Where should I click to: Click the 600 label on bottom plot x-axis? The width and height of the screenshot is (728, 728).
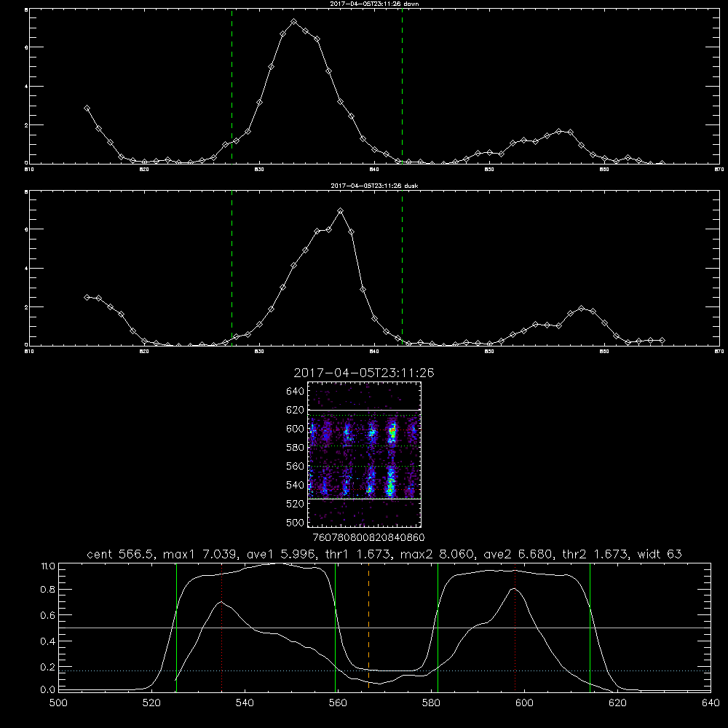pos(525,703)
